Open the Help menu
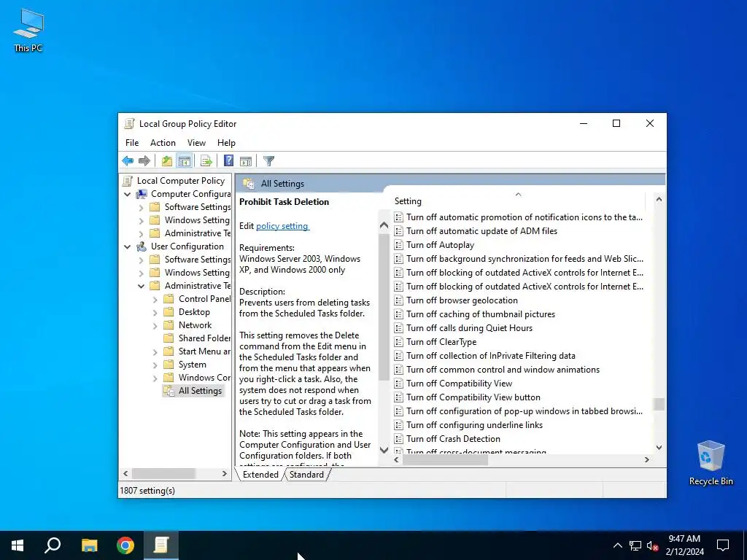The height and width of the screenshot is (560, 747). click(226, 143)
